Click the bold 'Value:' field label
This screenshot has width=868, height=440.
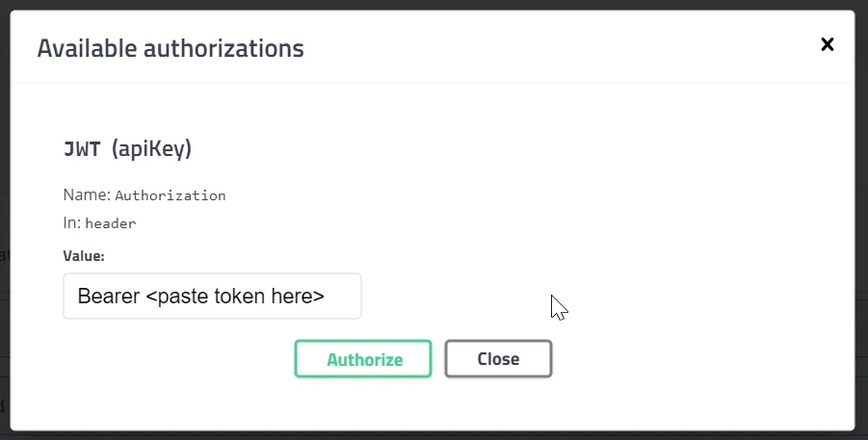click(84, 256)
